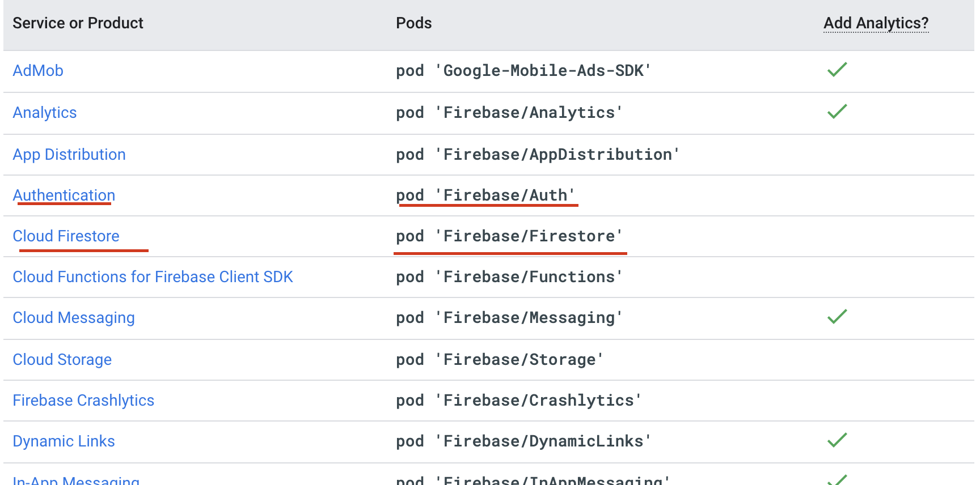980x485 pixels.
Task: Open the App Distribution link
Action: click(69, 155)
